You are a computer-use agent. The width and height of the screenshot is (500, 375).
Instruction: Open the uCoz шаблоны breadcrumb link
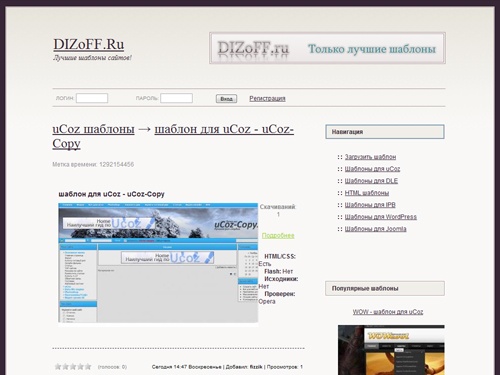tap(93, 129)
